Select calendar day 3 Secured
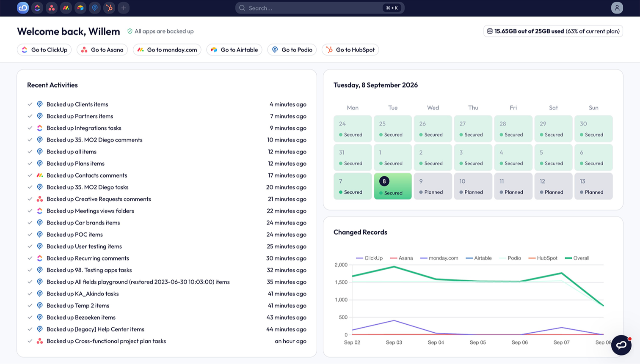 [473, 157]
